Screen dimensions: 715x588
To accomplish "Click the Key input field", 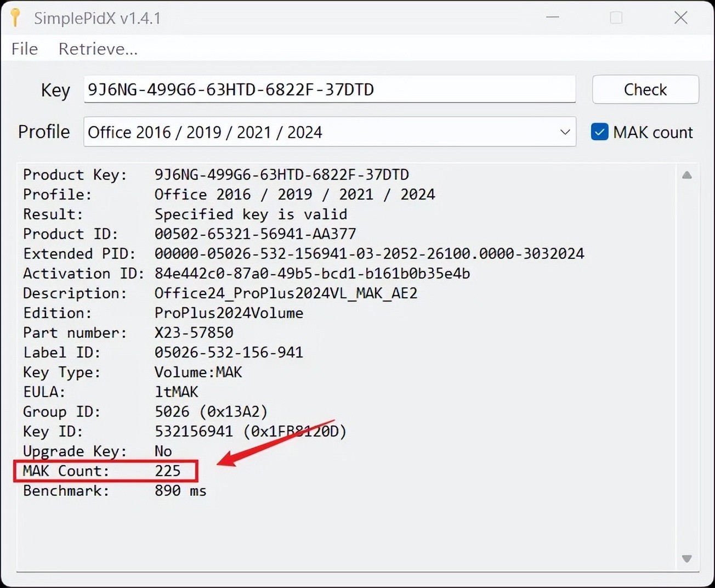I will coord(329,89).
